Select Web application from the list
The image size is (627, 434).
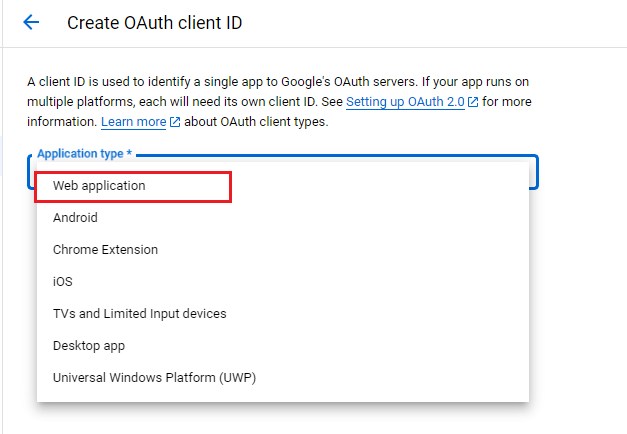coord(283,186)
